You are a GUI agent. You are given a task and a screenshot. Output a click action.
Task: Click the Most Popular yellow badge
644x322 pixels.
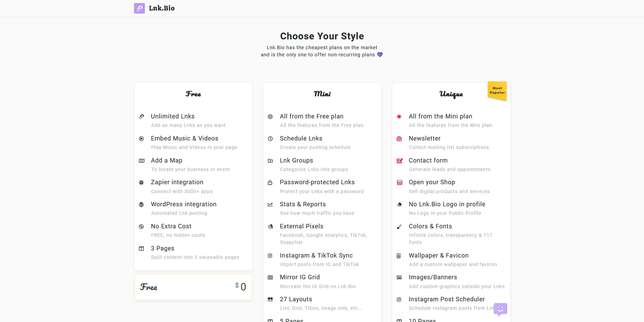tap(497, 91)
